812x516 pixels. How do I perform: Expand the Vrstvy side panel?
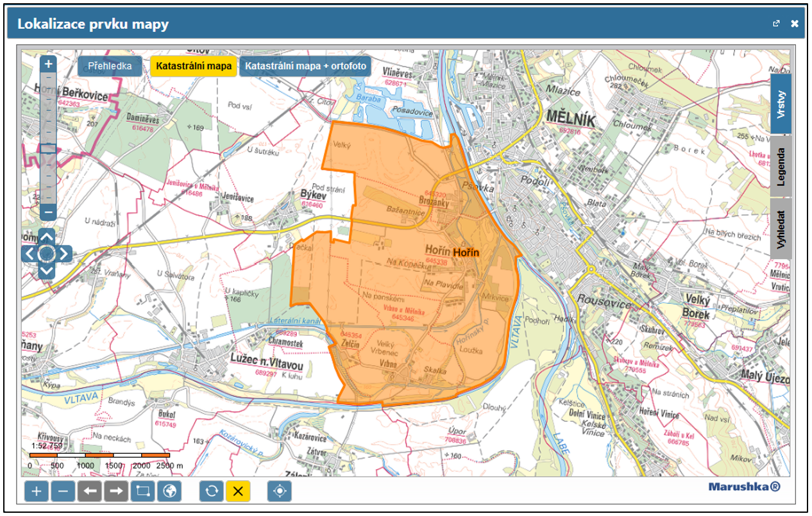pyautogui.click(x=781, y=103)
